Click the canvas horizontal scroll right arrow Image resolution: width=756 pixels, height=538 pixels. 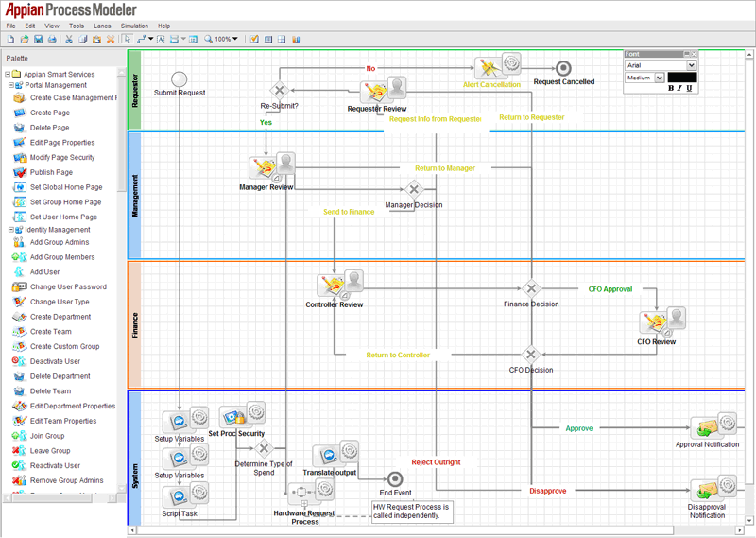pyautogui.click(x=740, y=530)
